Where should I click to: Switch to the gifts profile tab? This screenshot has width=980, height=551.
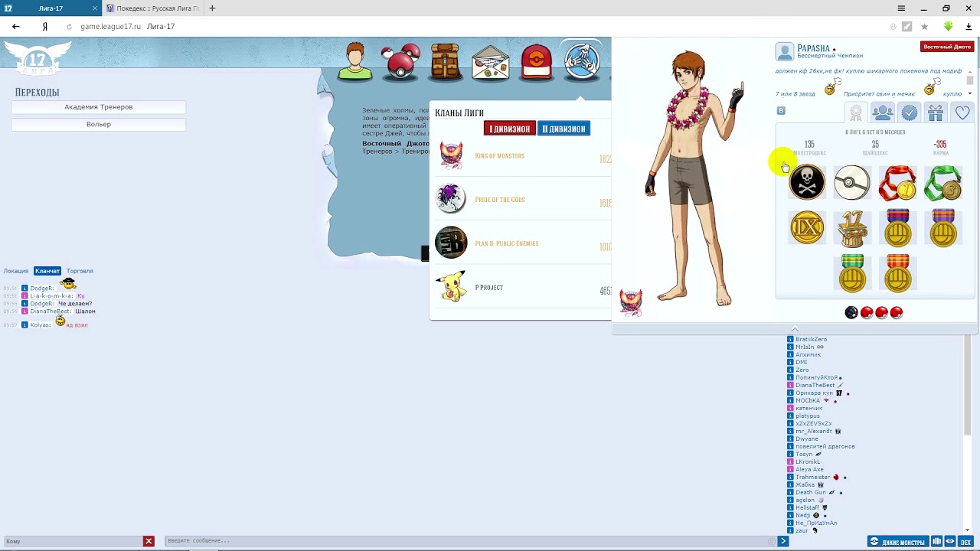click(x=936, y=112)
